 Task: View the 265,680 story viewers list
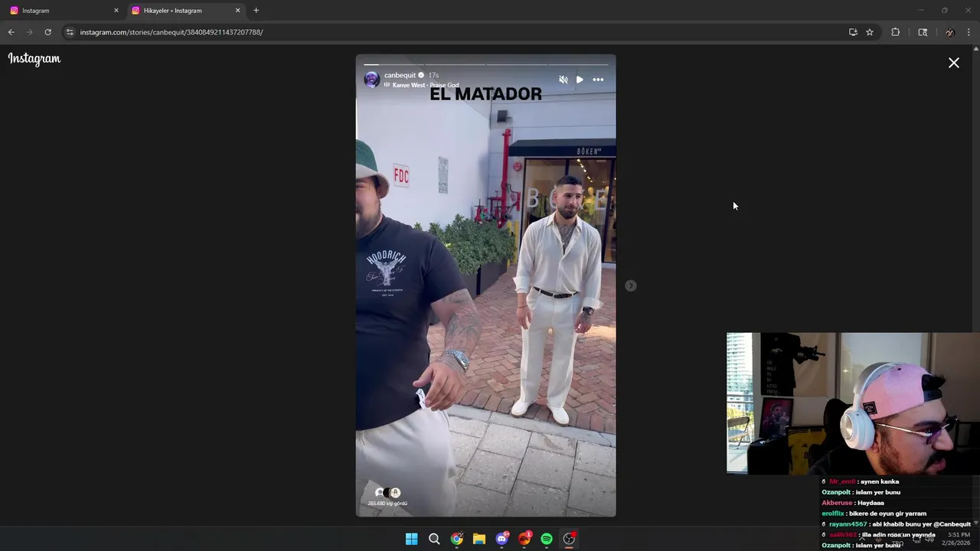coord(387,497)
